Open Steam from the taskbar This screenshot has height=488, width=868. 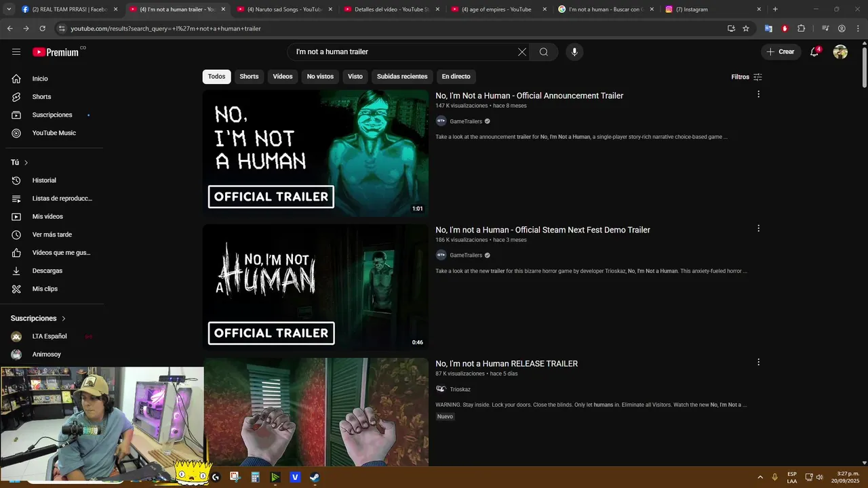[x=315, y=477]
